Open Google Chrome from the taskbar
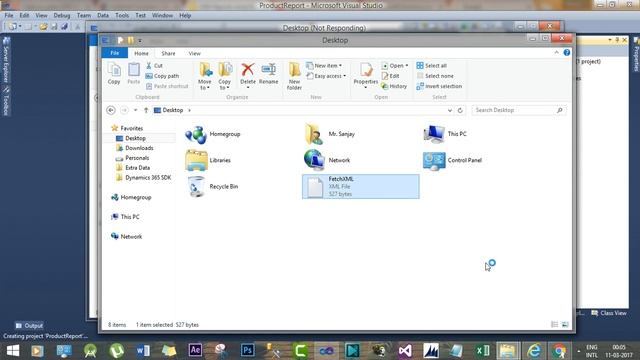The width and height of the screenshot is (640, 360). coord(559,351)
